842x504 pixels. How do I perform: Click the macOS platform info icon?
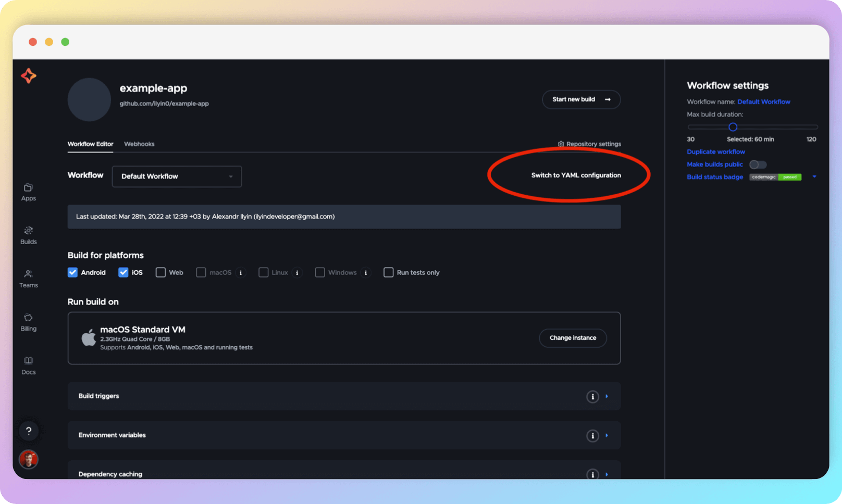[x=240, y=272]
